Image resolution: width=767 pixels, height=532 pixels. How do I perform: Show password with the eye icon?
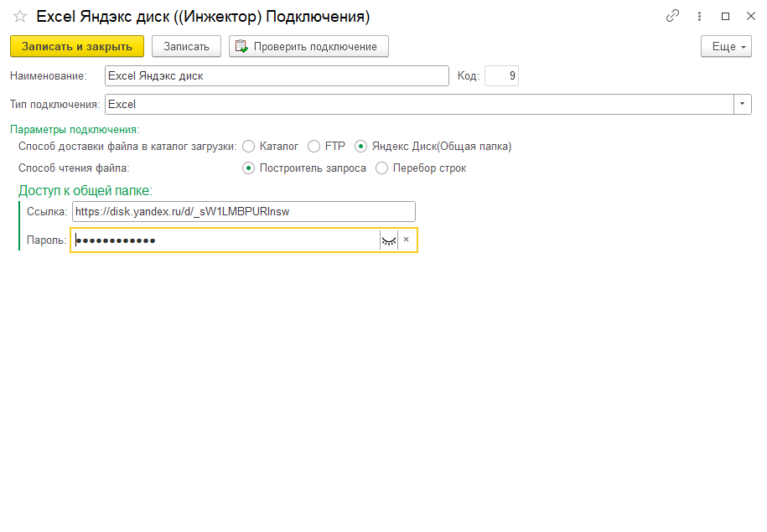click(389, 240)
